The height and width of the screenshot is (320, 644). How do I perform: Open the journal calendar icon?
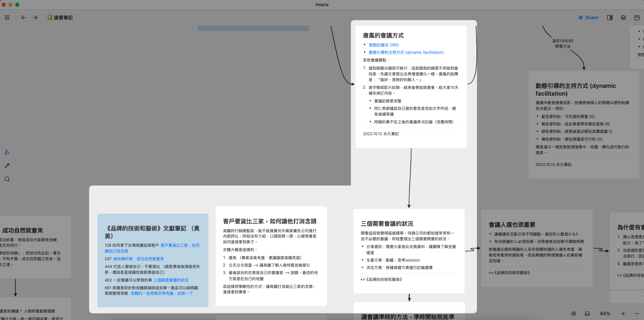point(637,17)
